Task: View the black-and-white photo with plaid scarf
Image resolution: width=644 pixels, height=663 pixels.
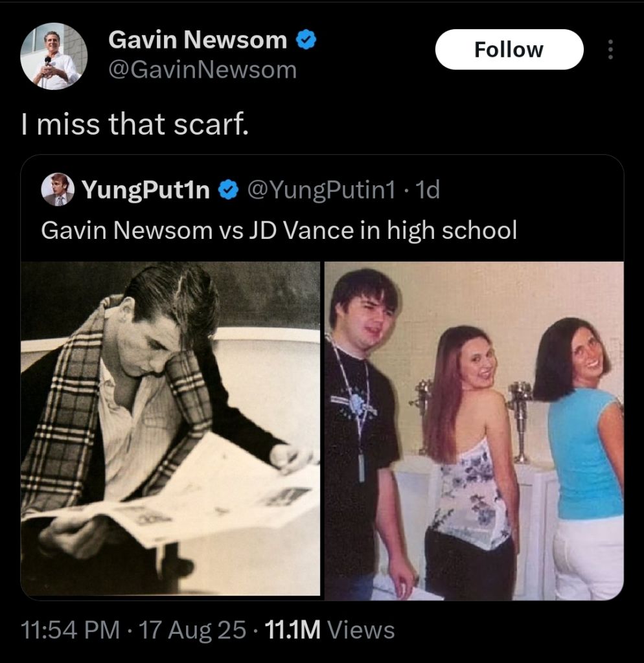Action: (170, 429)
